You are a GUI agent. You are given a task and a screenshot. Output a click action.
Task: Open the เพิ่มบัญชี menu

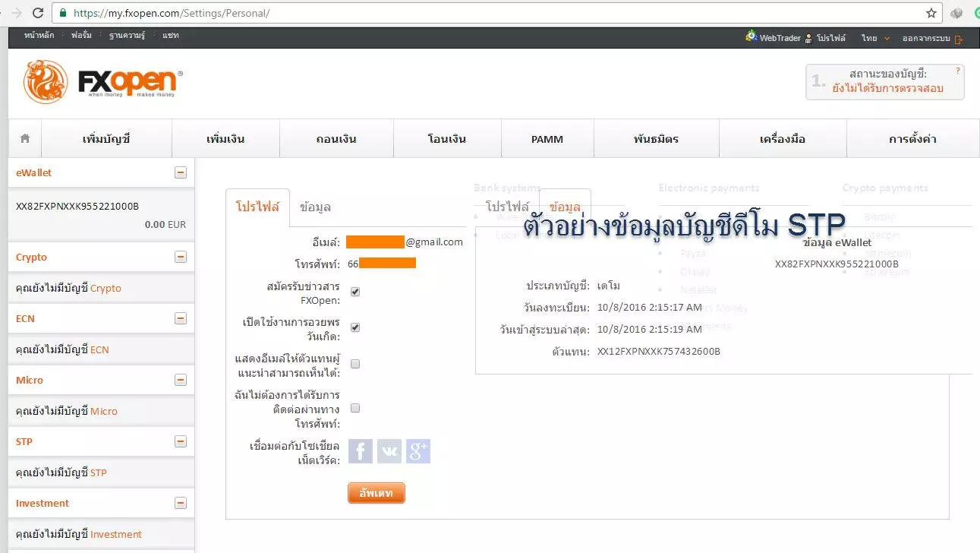click(x=106, y=139)
